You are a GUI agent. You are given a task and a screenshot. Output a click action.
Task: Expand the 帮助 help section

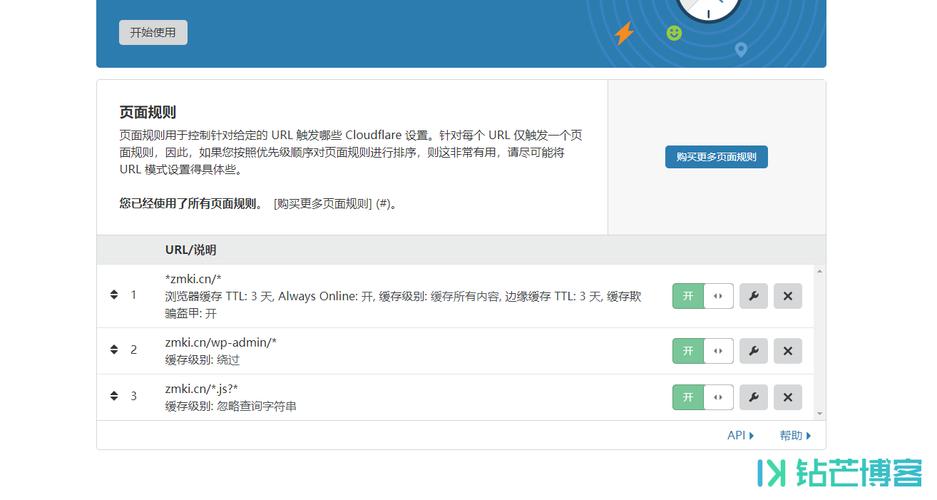point(795,435)
